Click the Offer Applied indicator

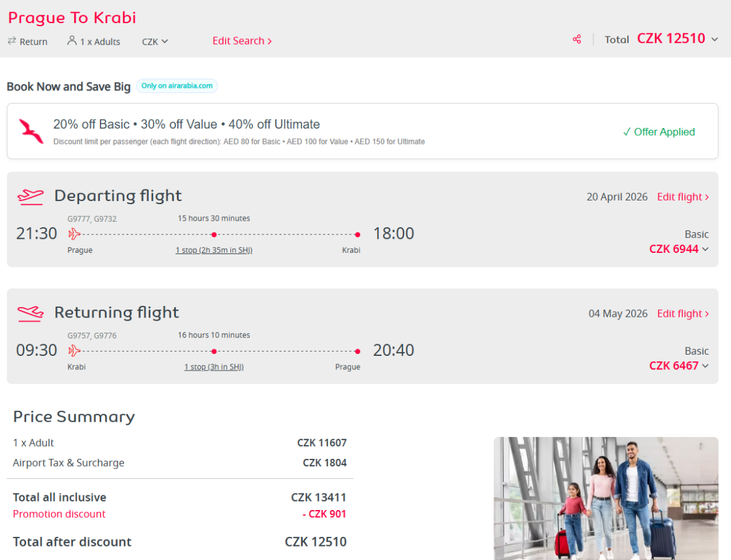[659, 132]
